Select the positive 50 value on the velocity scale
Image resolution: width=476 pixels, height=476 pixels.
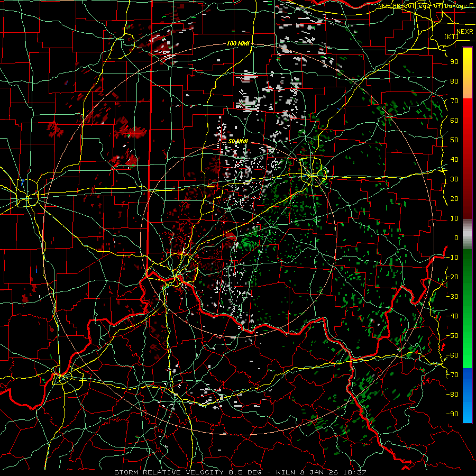point(454,140)
